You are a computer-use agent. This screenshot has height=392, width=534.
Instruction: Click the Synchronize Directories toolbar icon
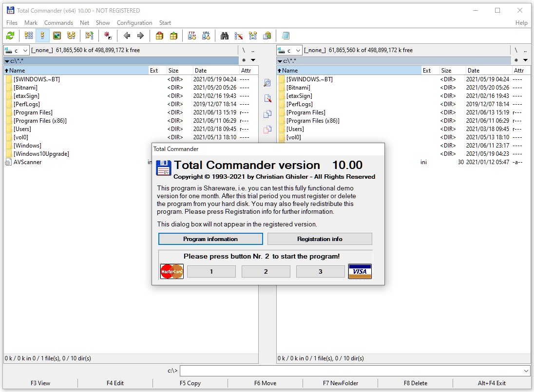[x=253, y=35]
